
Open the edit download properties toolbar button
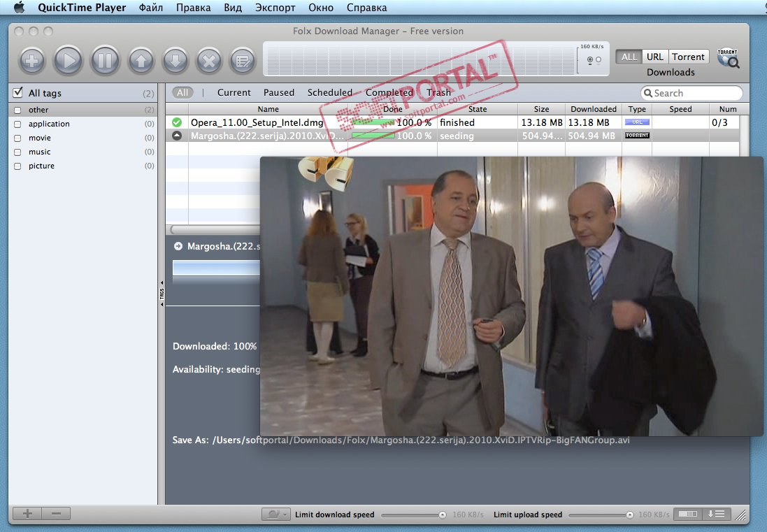(x=243, y=61)
